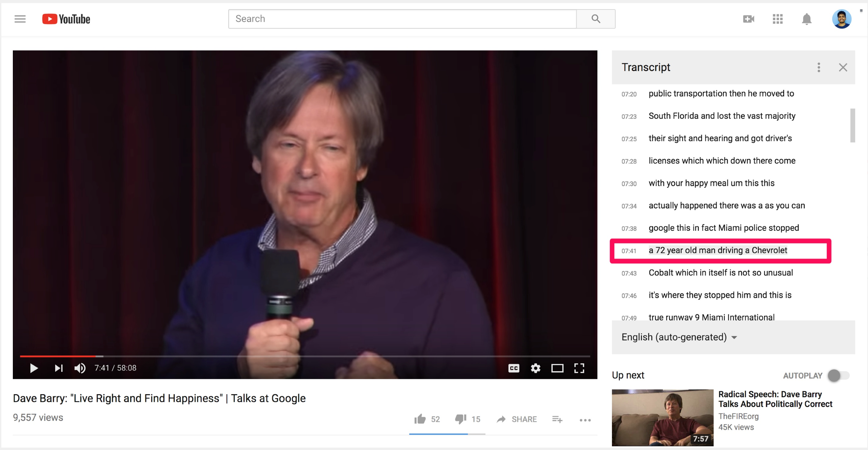This screenshot has height=450, width=868.
Task: Enter fullscreen mode
Action: tap(579, 368)
